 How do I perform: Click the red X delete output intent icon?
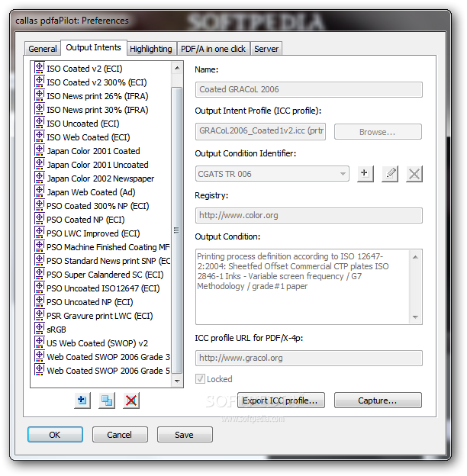point(131,400)
